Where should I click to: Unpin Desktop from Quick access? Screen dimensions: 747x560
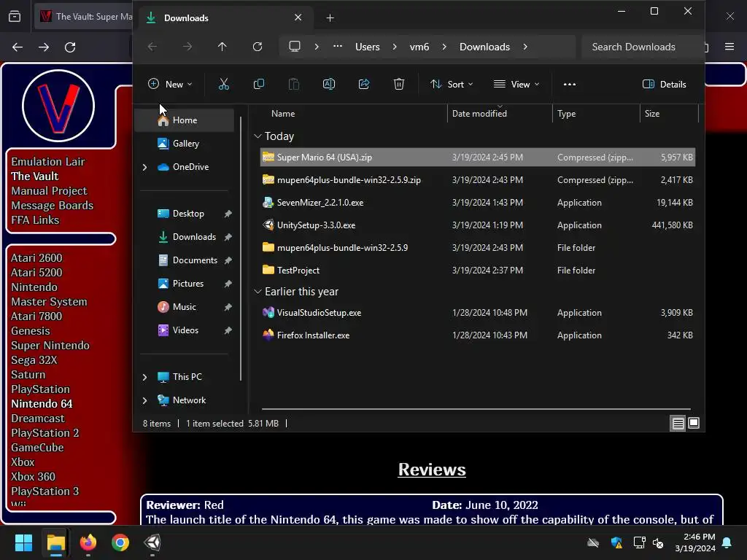tap(228, 214)
